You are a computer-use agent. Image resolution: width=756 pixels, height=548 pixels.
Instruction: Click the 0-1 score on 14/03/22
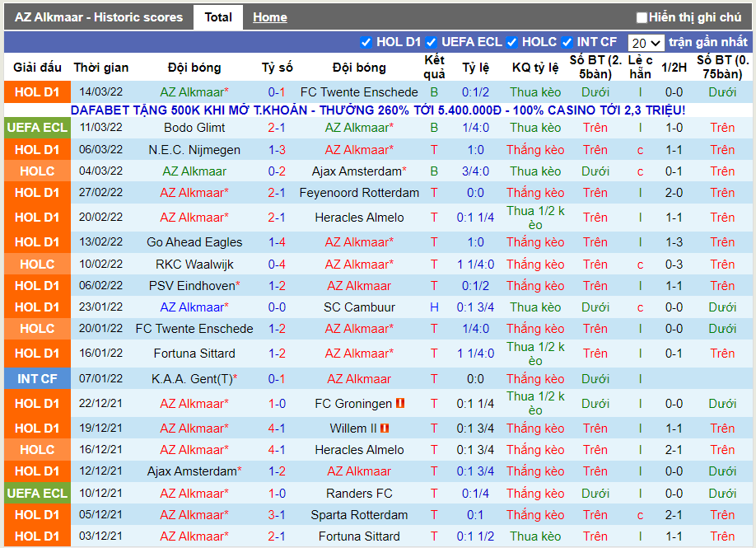pos(277,92)
